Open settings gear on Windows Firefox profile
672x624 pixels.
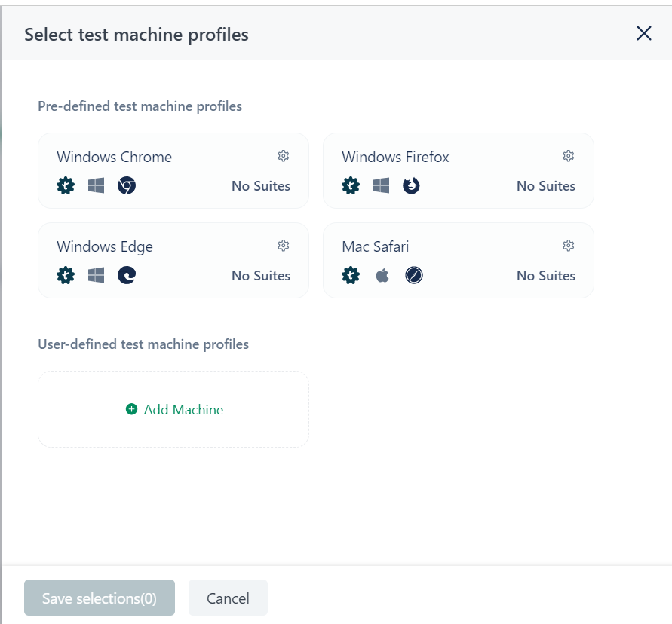pos(568,156)
